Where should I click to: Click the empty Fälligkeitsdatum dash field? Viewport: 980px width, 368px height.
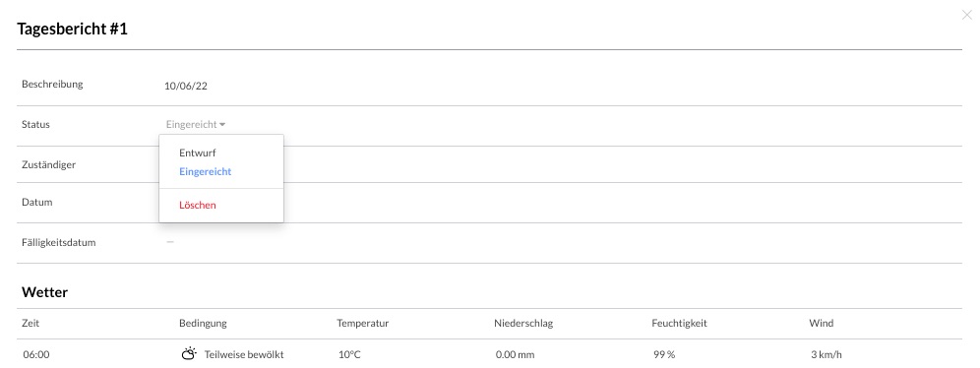point(170,241)
